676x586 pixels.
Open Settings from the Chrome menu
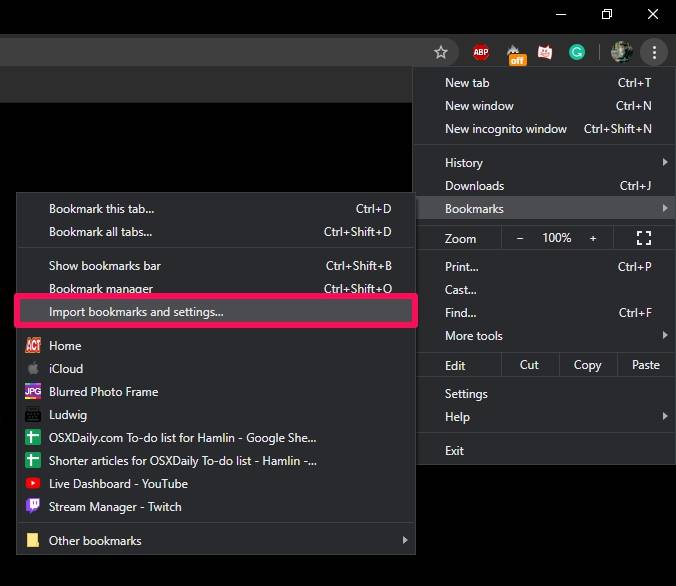click(546, 394)
